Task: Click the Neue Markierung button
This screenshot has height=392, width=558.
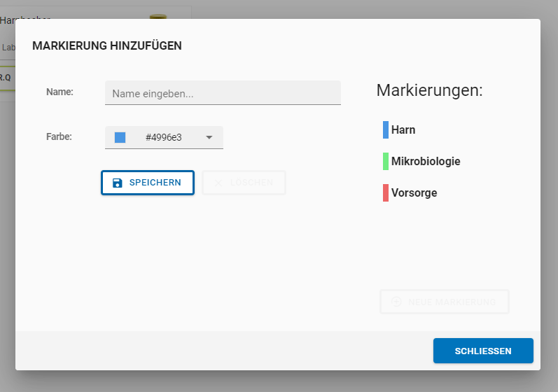Action: pyautogui.click(x=445, y=302)
